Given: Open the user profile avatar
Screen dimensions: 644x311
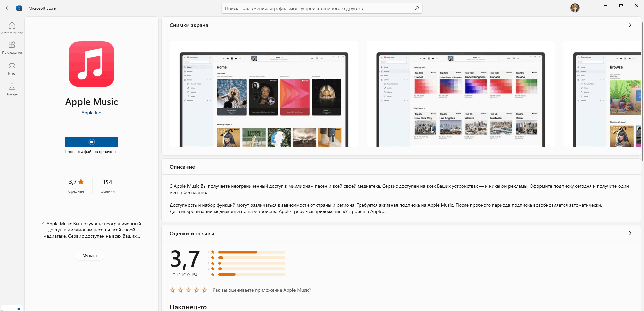Looking at the screenshot, I should (575, 8).
